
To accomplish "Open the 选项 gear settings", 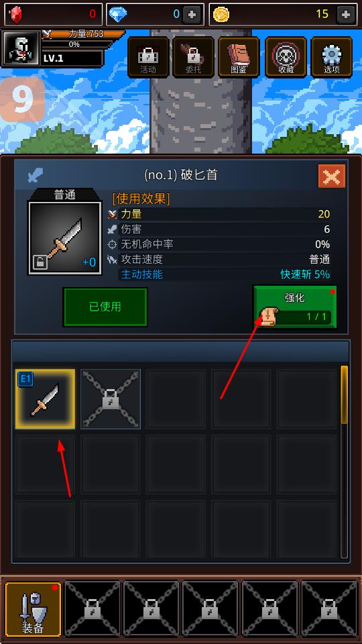I will pos(332,57).
